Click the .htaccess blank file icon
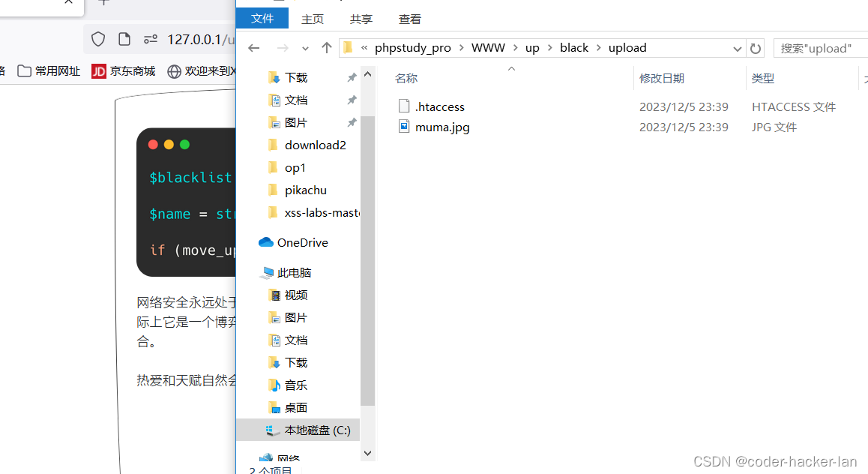Image resolution: width=868 pixels, height=474 pixels. (404, 106)
